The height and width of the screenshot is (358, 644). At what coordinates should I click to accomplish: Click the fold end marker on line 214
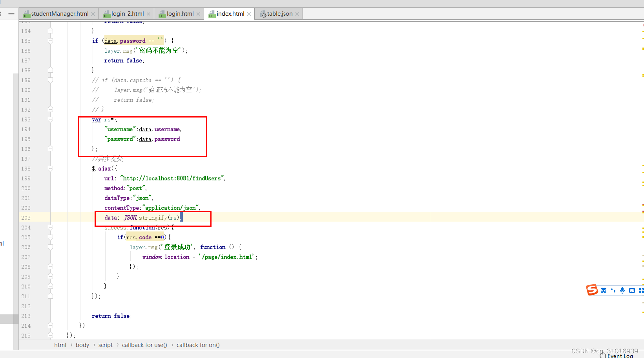click(50, 325)
